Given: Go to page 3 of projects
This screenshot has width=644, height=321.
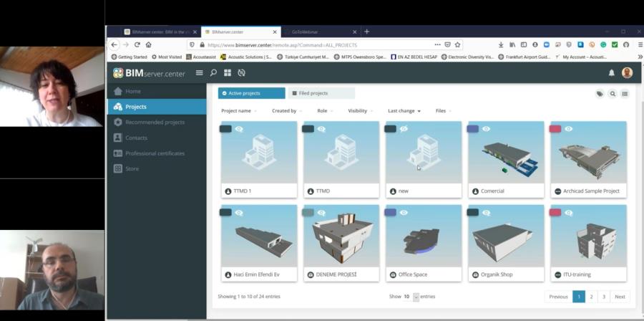Looking at the screenshot, I should [x=604, y=297].
